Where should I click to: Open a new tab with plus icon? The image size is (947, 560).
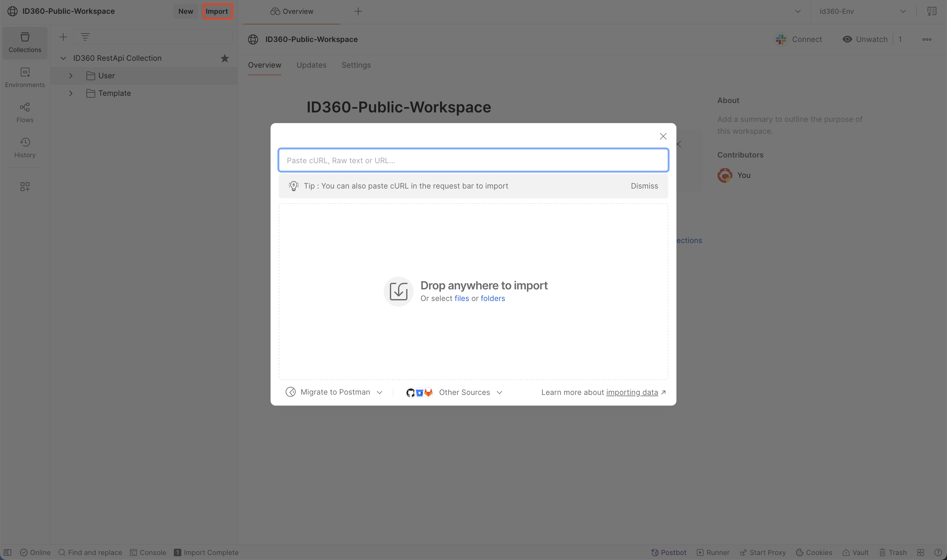coord(358,11)
